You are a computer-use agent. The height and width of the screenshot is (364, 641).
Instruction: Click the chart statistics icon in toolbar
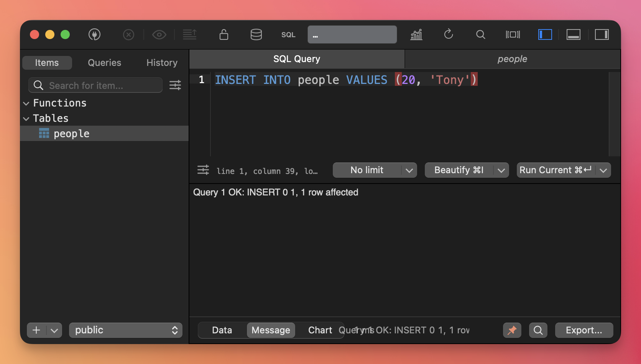tap(416, 35)
